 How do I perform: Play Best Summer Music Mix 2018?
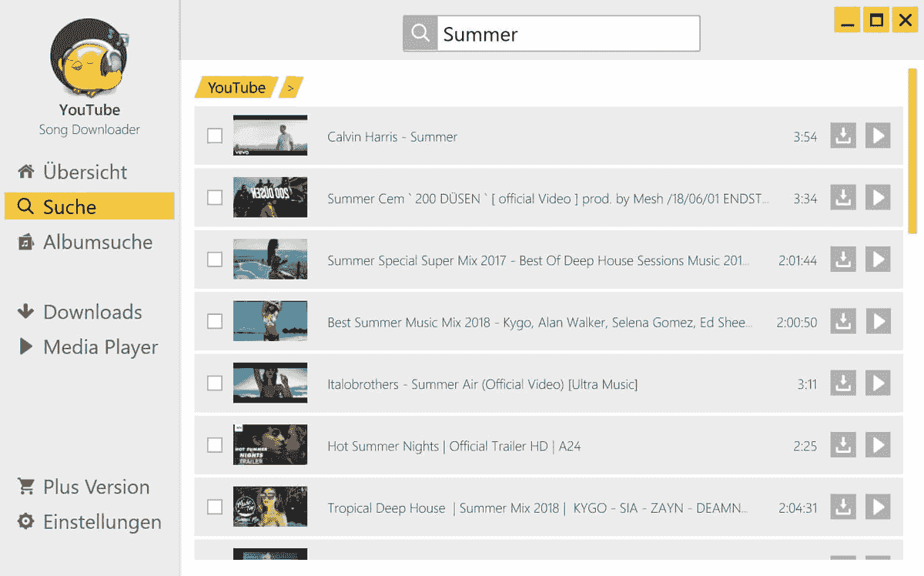click(878, 321)
